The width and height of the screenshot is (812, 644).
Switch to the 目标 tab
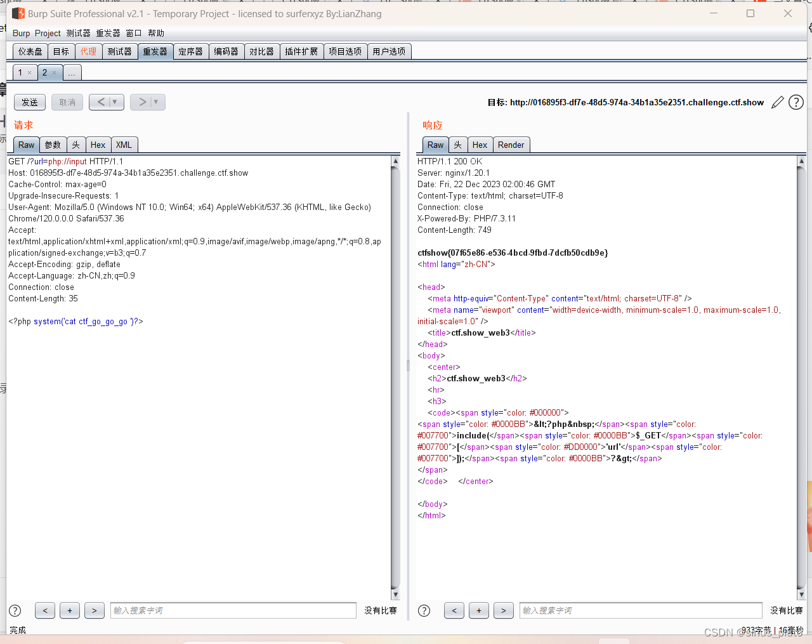[x=62, y=51]
